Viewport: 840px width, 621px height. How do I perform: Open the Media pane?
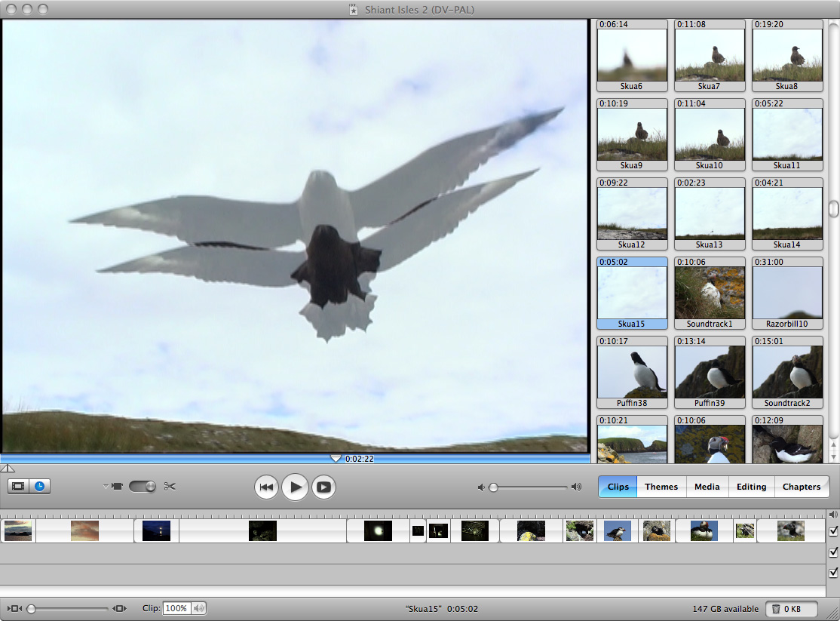tap(707, 487)
